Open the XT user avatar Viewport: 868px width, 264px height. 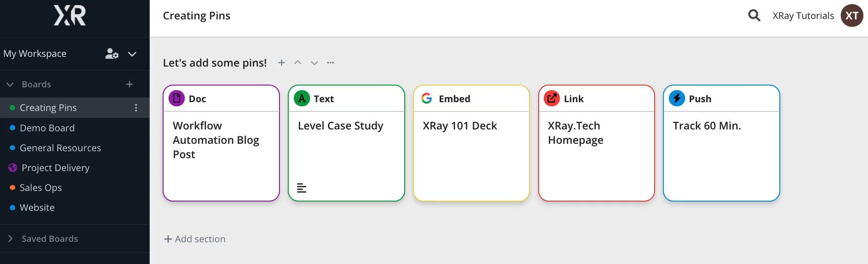click(851, 16)
